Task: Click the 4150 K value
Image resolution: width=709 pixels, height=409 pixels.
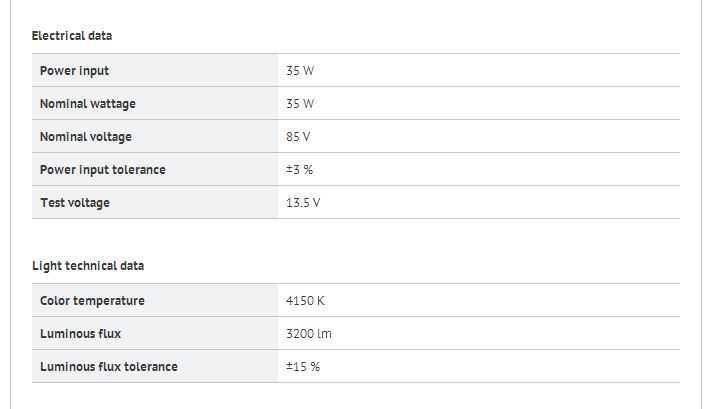Action: click(305, 301)
